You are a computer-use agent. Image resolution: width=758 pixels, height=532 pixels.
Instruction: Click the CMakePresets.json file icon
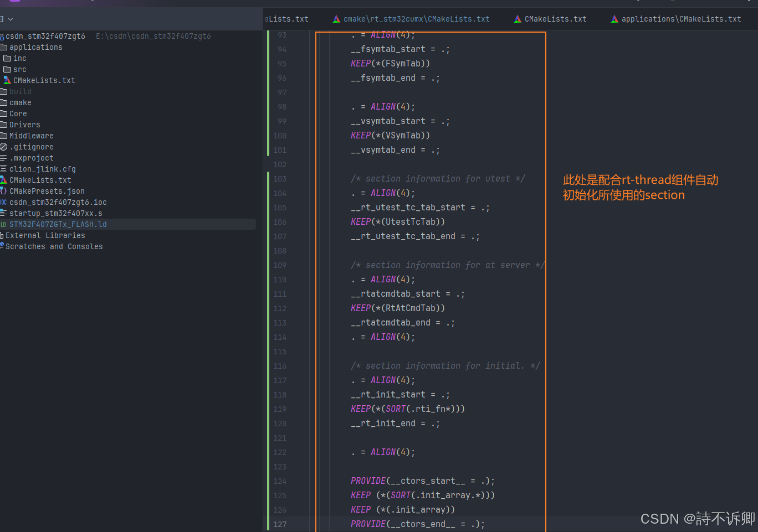(3, 191)
